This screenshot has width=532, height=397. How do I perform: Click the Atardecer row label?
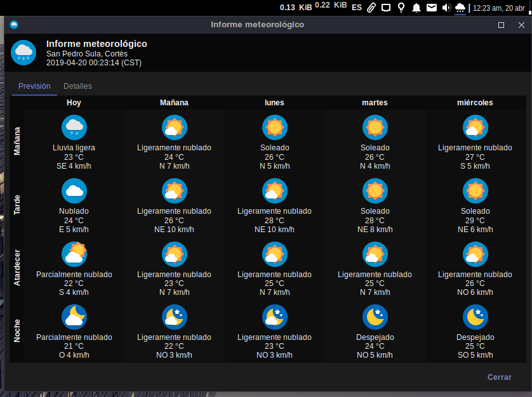[17, 268]
